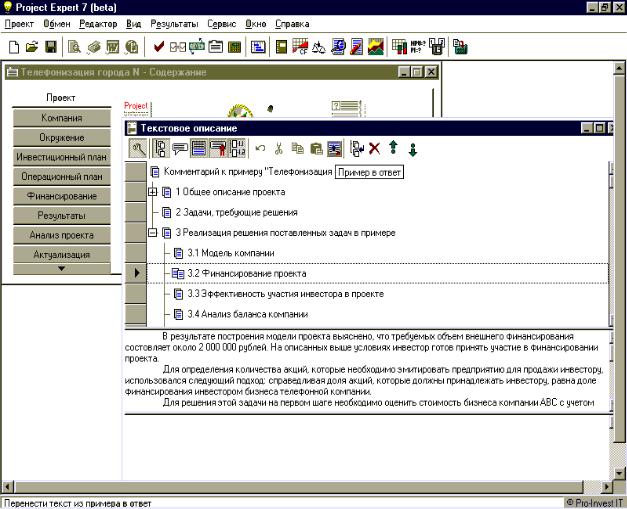Cut with the scissors icon
Screen dimensions: 627x509
(x=279, y=149)
